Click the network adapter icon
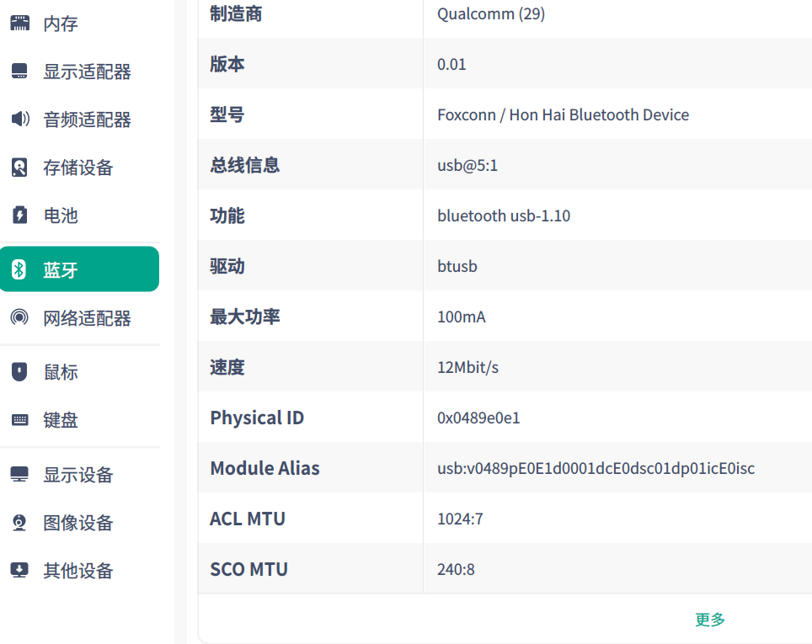This screenshot has width=812, height=644. [x=19, y=318]
